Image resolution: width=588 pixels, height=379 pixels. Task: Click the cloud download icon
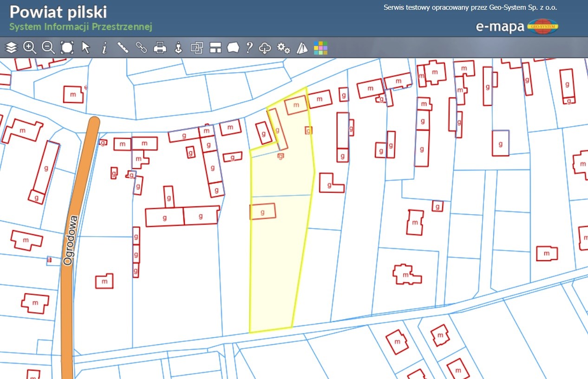click(265, 48)
